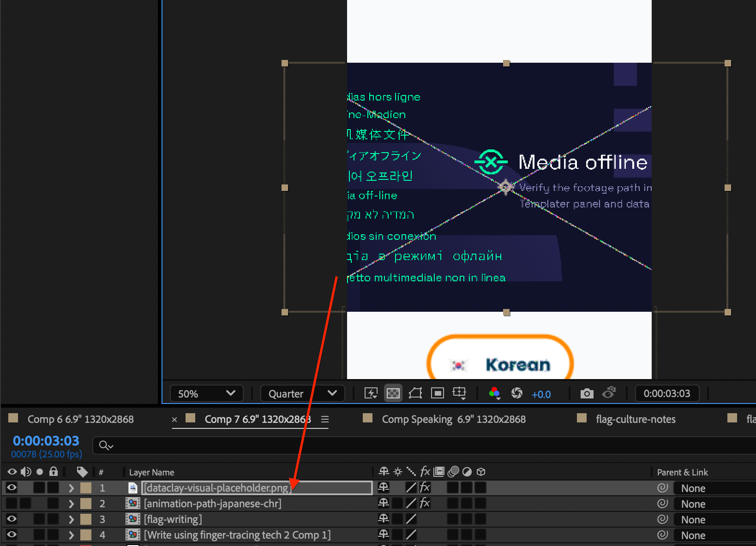Click the Effect fx column header icon
The image size is (756, 546).
click(x=425, y=471)
